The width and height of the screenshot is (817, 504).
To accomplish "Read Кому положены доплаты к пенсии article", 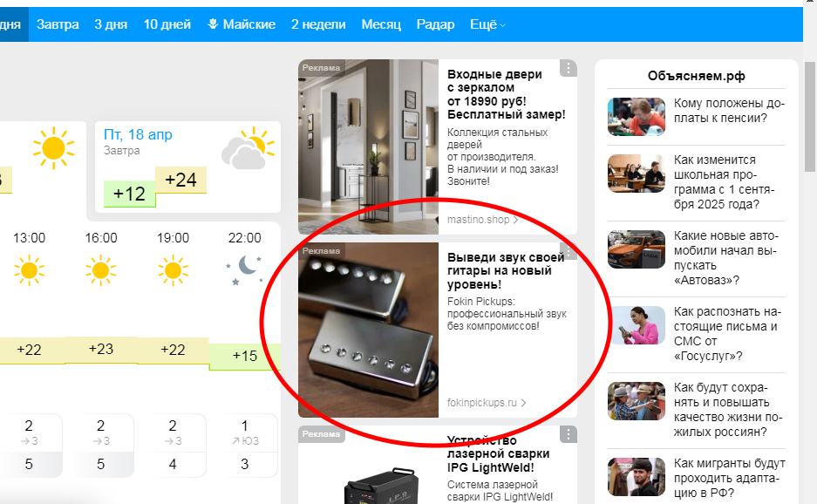I will (729, 111).
